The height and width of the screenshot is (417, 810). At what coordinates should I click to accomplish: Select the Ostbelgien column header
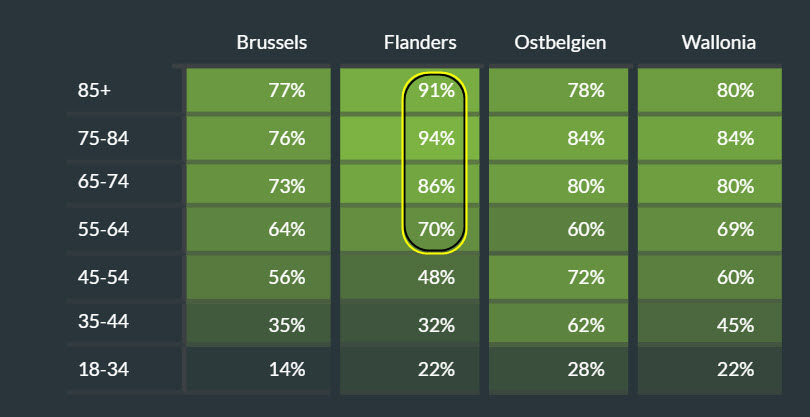click(560, 43)
